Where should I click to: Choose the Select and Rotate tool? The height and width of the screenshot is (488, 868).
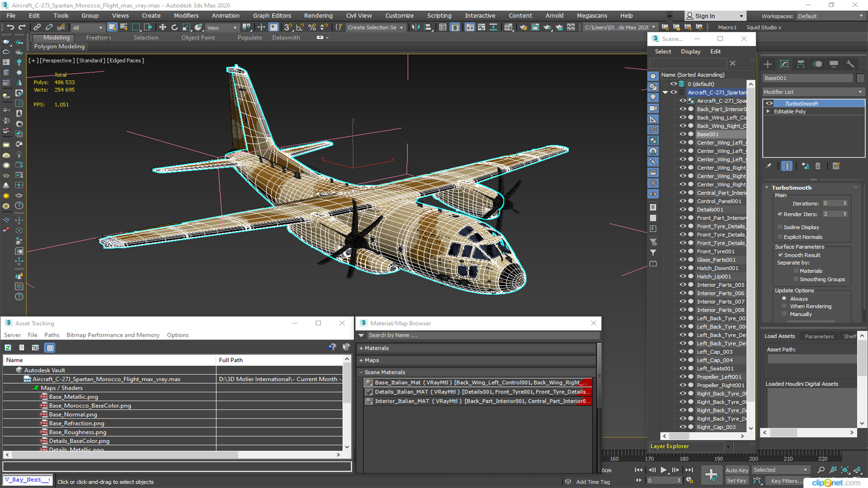tap(175, 28)
